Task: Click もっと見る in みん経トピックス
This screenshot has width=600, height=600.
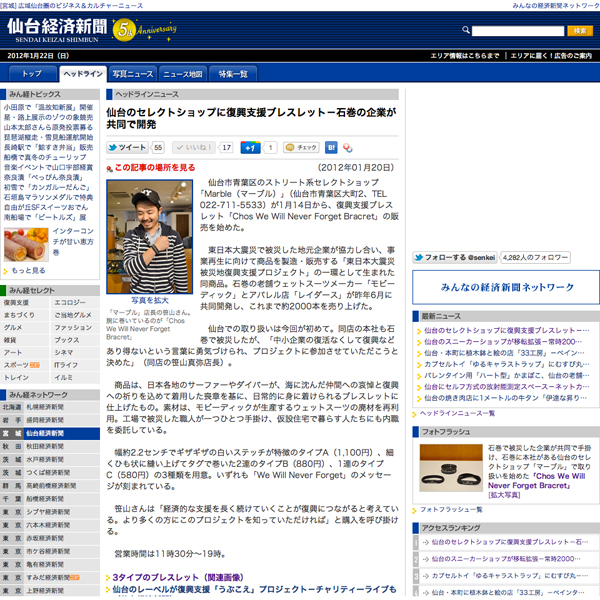Action: coord(28,270)
